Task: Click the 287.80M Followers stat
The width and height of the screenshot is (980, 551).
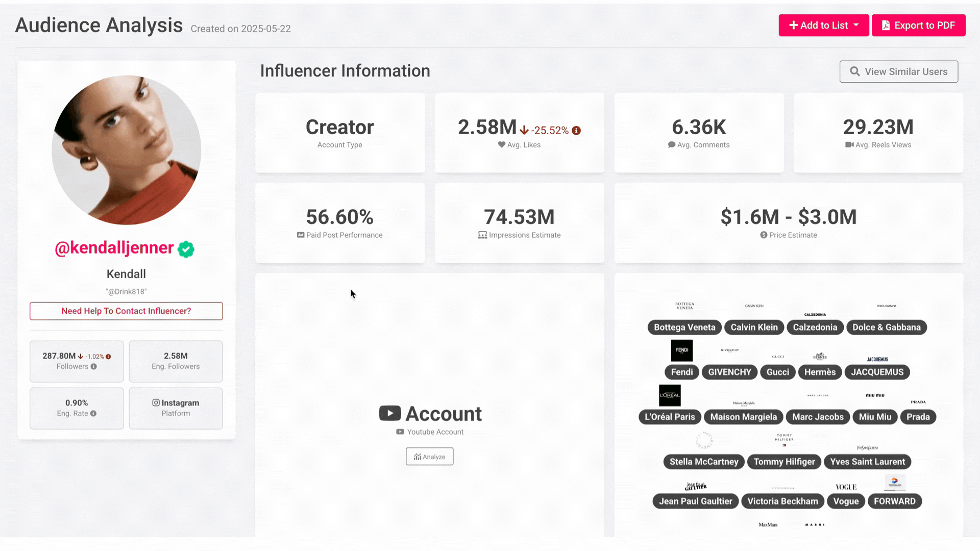Action: pyautogui.click(x=77, y=361)
